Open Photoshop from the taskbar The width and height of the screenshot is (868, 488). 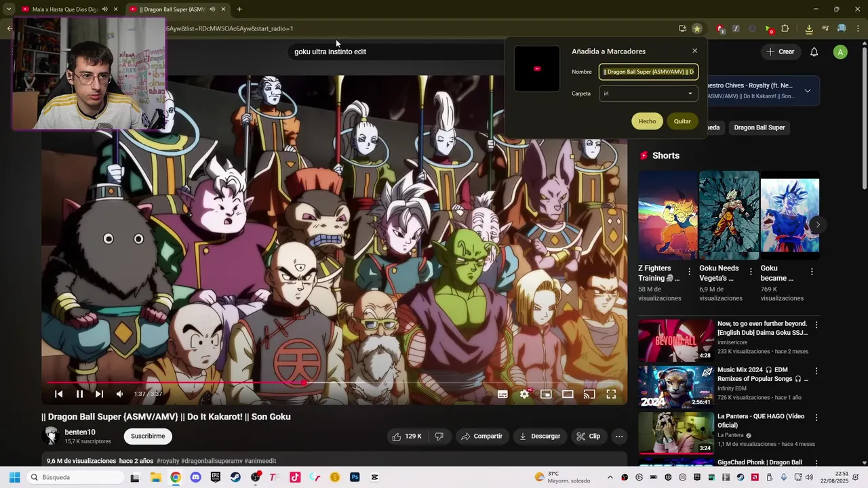point(355,477)
